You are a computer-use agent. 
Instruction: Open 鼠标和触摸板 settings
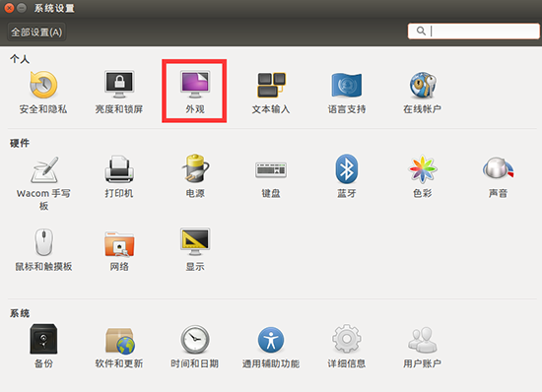tap(43, 250)
